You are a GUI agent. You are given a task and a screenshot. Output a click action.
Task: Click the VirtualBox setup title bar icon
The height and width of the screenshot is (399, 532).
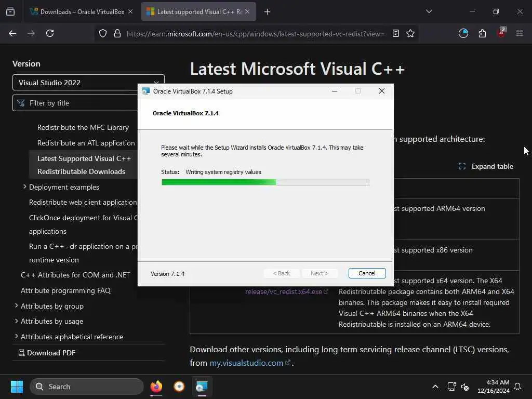tap(146, 91)
